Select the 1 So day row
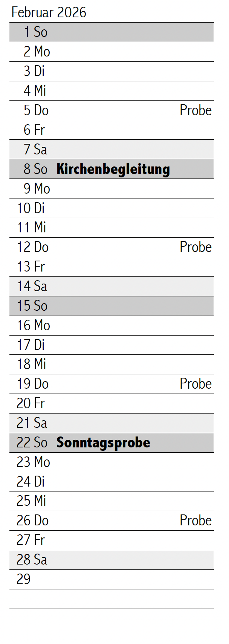Image resolution: width=229 pixels, height=644 pixels. [x=111, y=32]
